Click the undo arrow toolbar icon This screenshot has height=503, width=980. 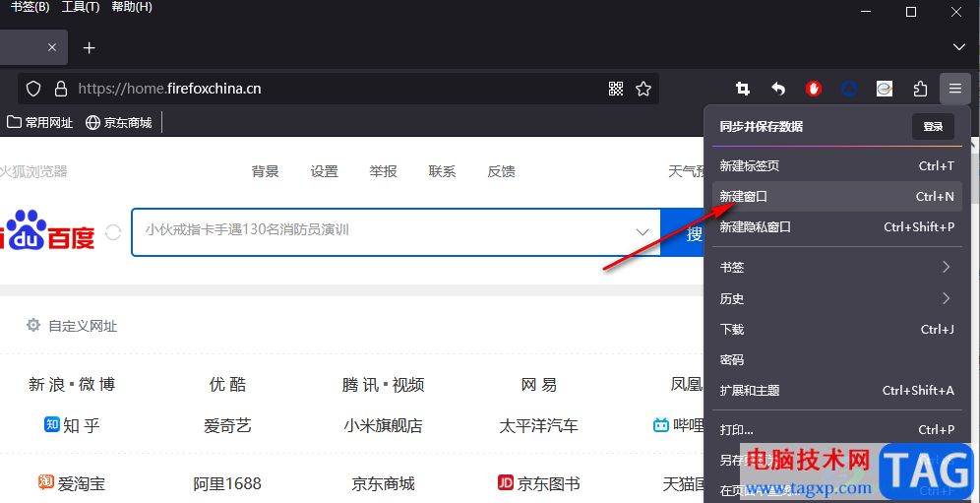point(778,89)
